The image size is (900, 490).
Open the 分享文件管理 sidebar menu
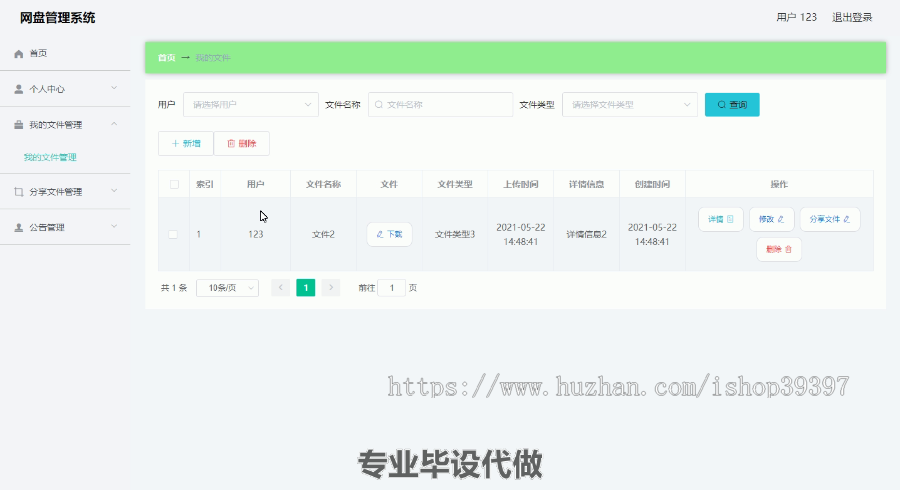[x=65, y=192]
